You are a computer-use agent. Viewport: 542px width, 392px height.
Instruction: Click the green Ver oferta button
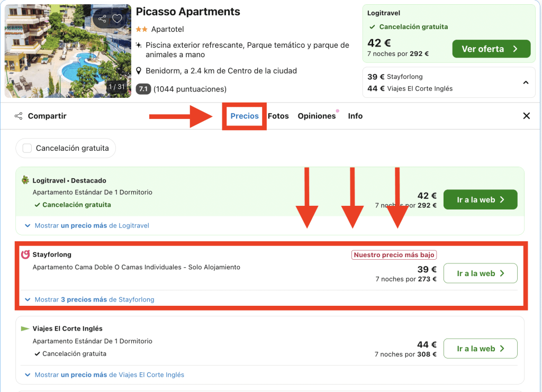[491, 49]
